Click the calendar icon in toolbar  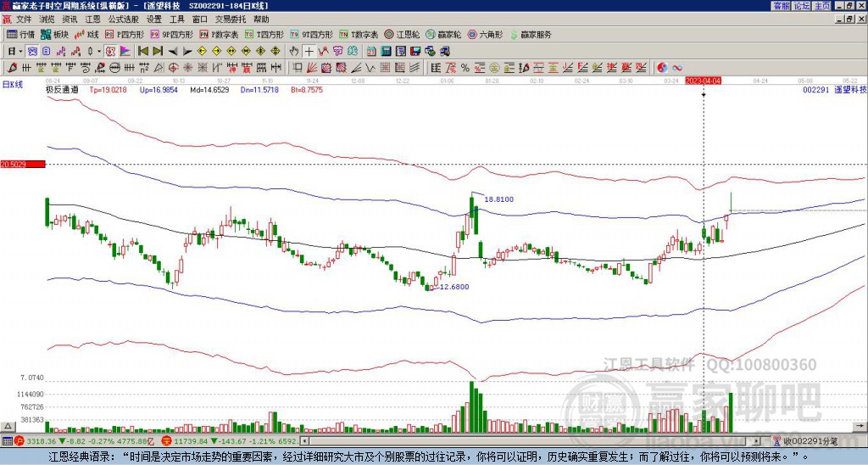pos(371,52)
